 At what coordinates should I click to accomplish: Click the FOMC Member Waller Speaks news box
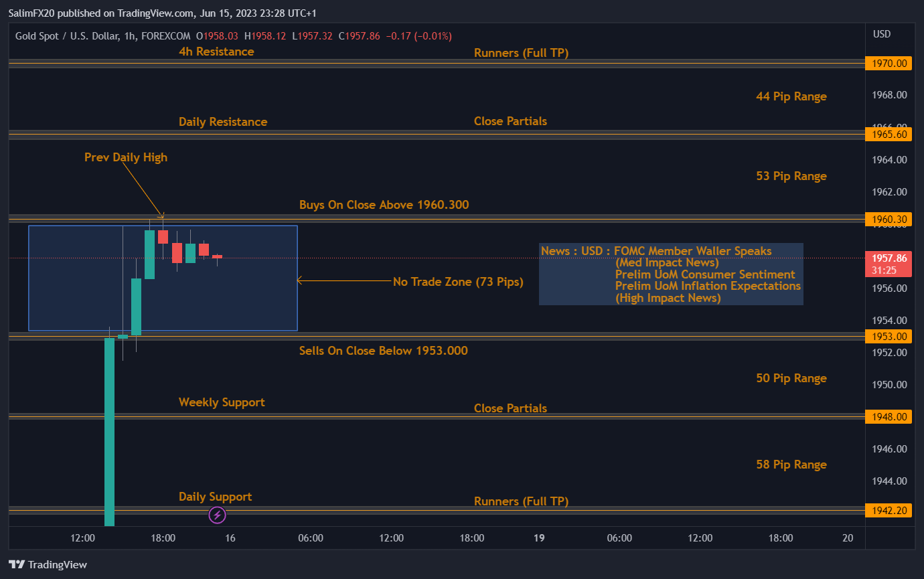671,274
